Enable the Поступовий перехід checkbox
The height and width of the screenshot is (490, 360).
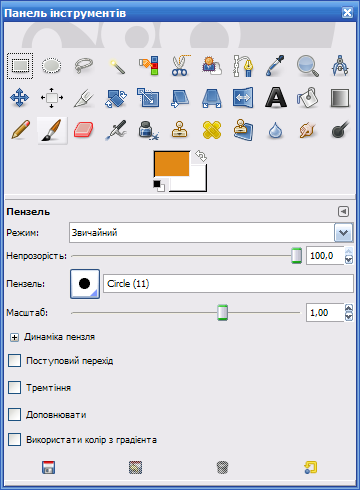click(x=14, y=361)
